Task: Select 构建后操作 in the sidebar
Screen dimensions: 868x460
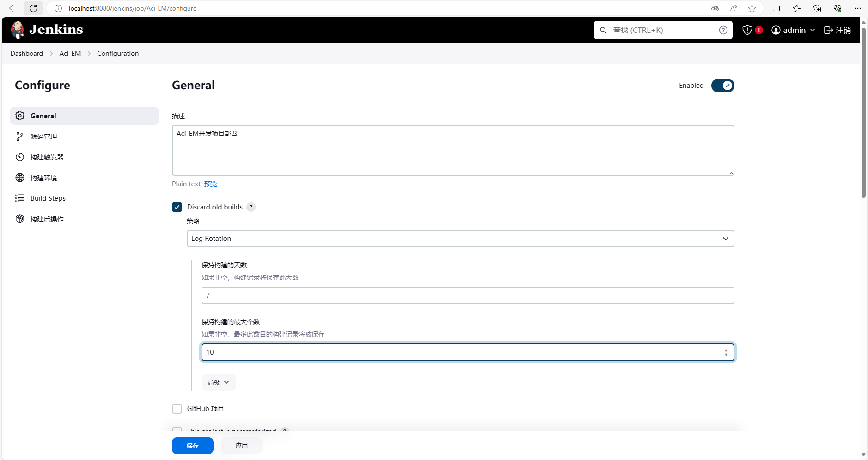Action: (84, 219)
